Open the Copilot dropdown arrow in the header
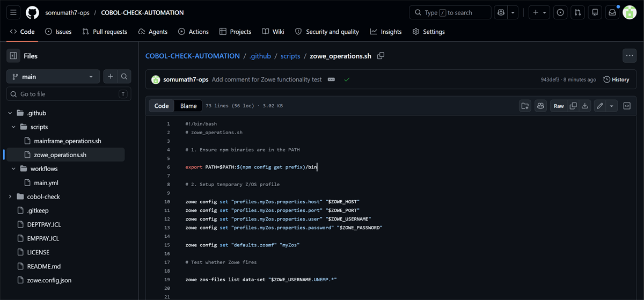 [513, 12]
